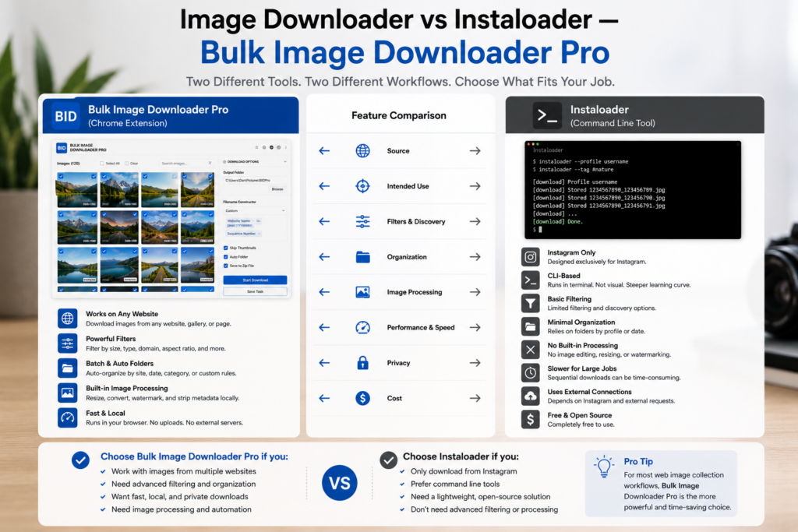Click the cloud icon beside Uses External Connections

pyautogui.click(x=530, y=396)
